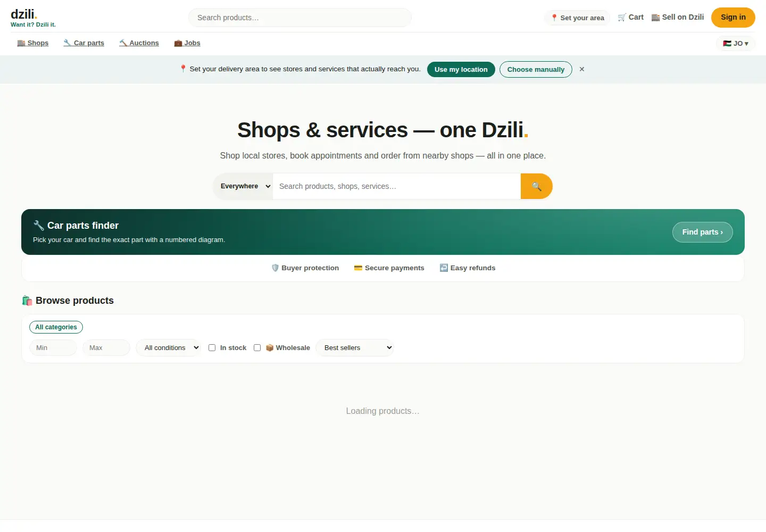Open the Best sellers sort dropdown
The height and width of the screenshot is (532, 766).
(355, 348)
